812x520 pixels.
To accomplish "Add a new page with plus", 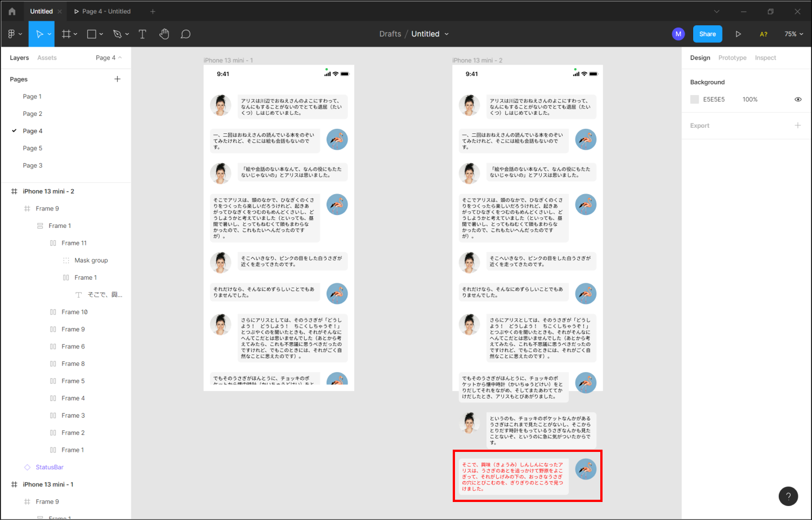I will coord(117,79).
